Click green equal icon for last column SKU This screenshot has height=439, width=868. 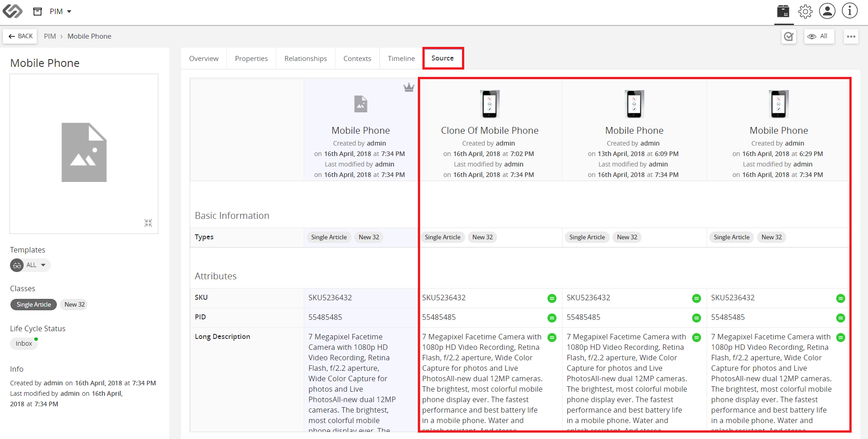coord(841,298)
